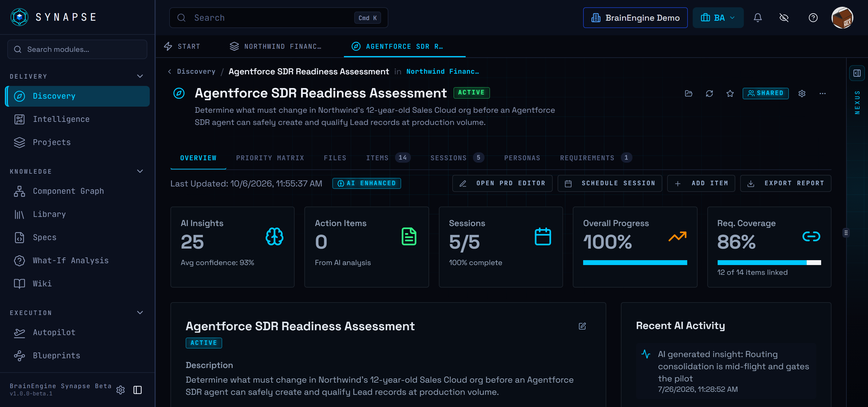Open the folder icon beside the title
Image resolution: width=868 pixels, height=407 pixels.
[688, 94]
